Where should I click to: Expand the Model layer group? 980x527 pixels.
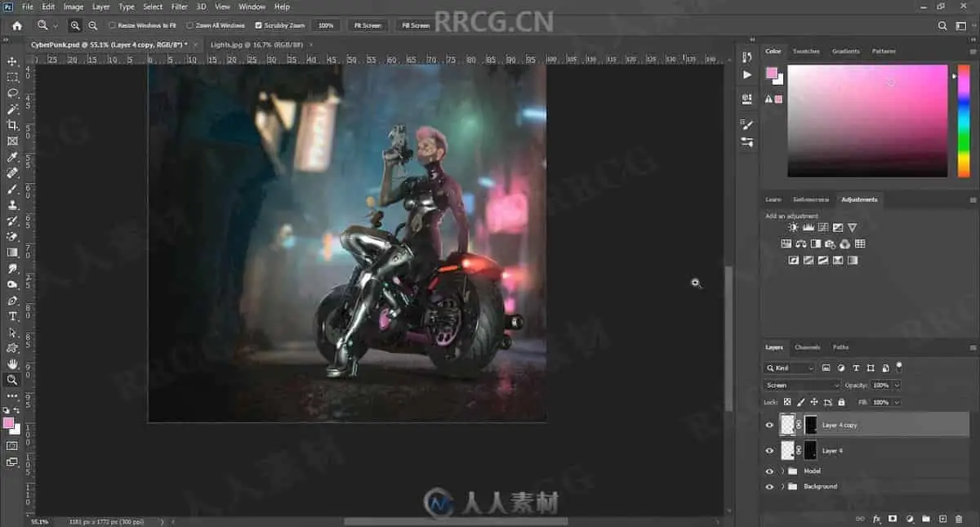coord(782,471)
